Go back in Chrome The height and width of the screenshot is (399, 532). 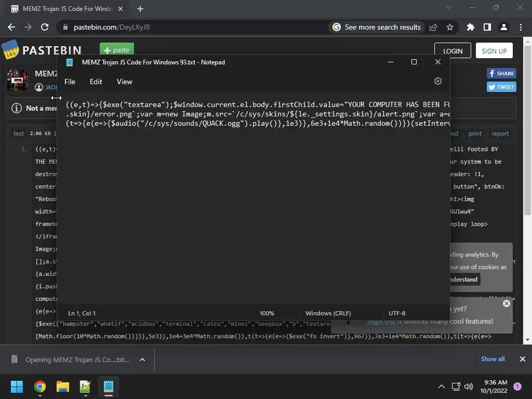[x=11, y=27]
